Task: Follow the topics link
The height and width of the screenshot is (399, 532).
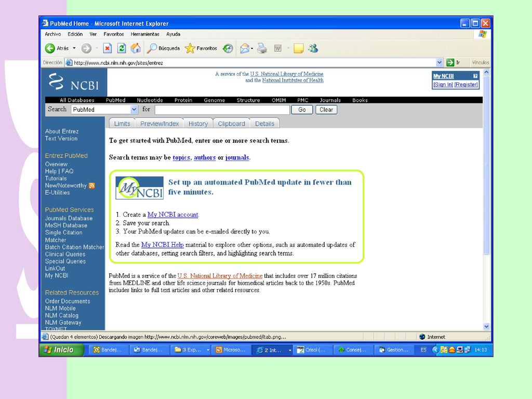Action: click(181, 157)
